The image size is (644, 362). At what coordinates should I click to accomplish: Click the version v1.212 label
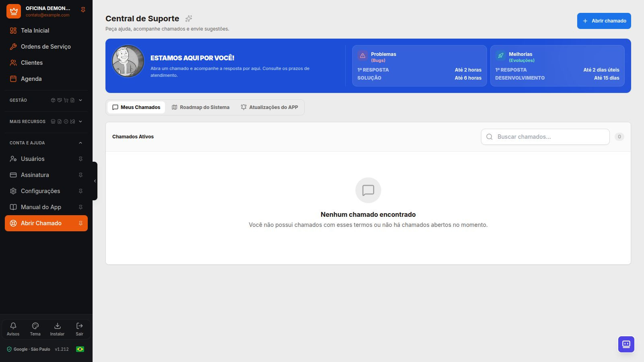click(x=62, y=349)
